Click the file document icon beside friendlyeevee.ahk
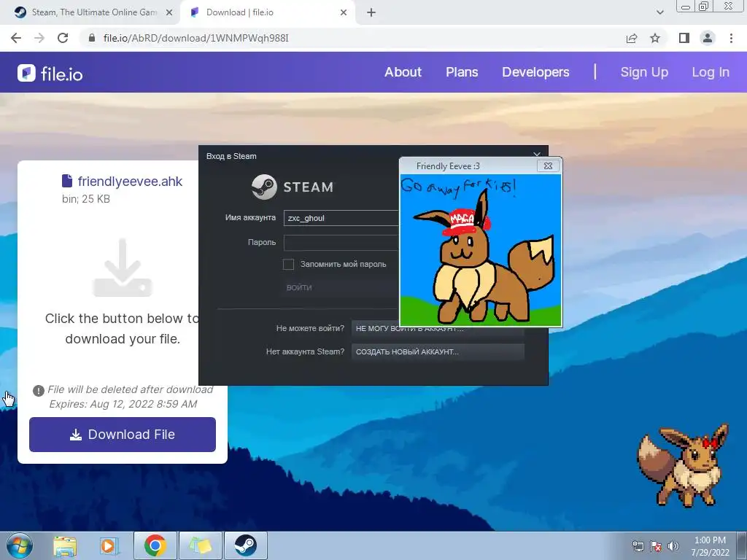Viewport: 747px width, 560px height. pos(67,181)
